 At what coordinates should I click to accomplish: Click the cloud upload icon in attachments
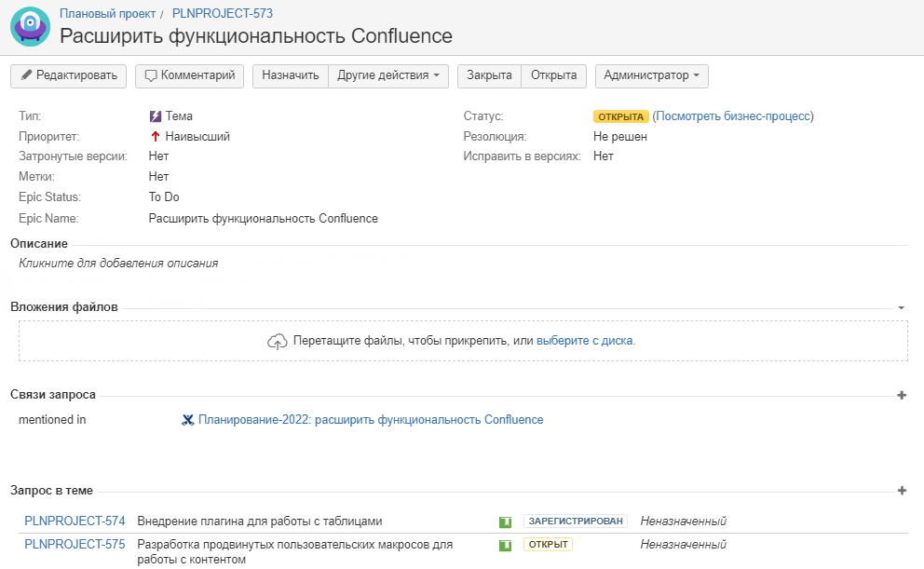coord(277,341)
